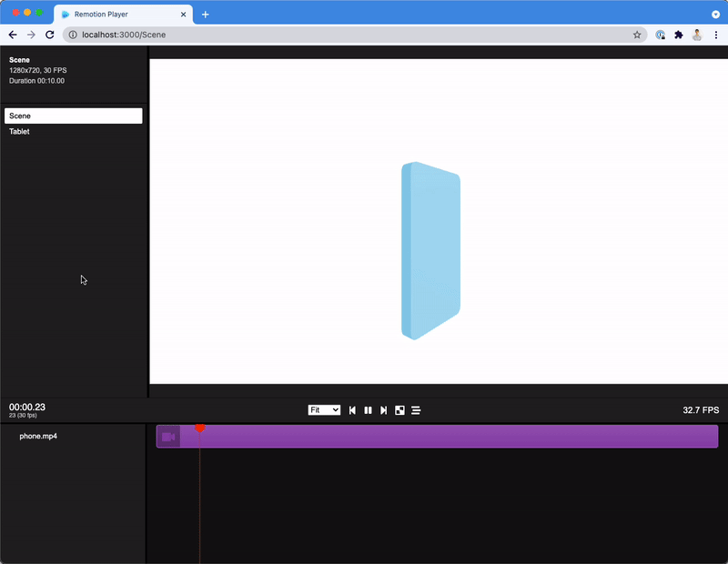Open the Chrome three-dot menu
Viewport: 728px width, 564px height.
[716, 35]
